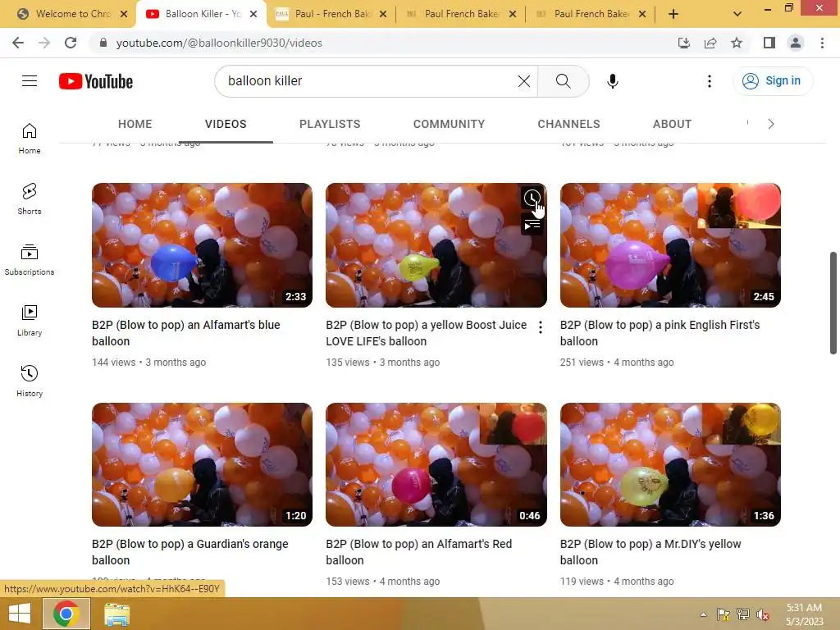
Task: Click the pink English First video thumbnail
Action: click(670, 245)
